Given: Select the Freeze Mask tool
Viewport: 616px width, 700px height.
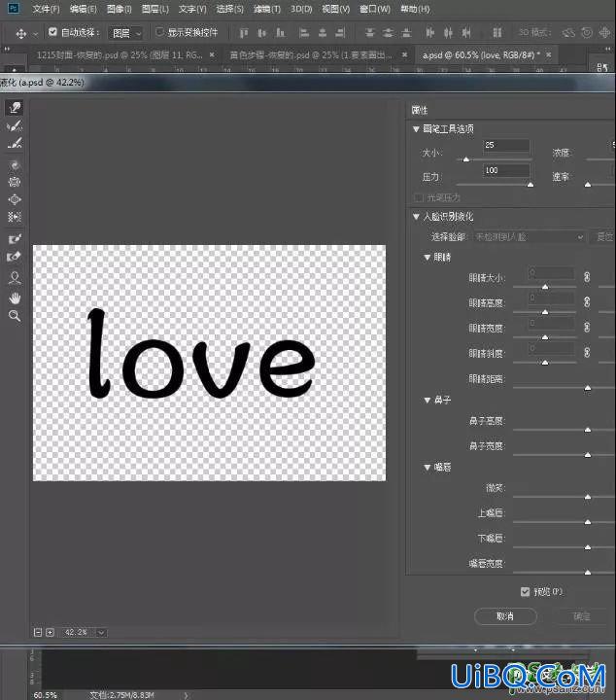Looking at the screenshot, I should click(x=15, y=239).
